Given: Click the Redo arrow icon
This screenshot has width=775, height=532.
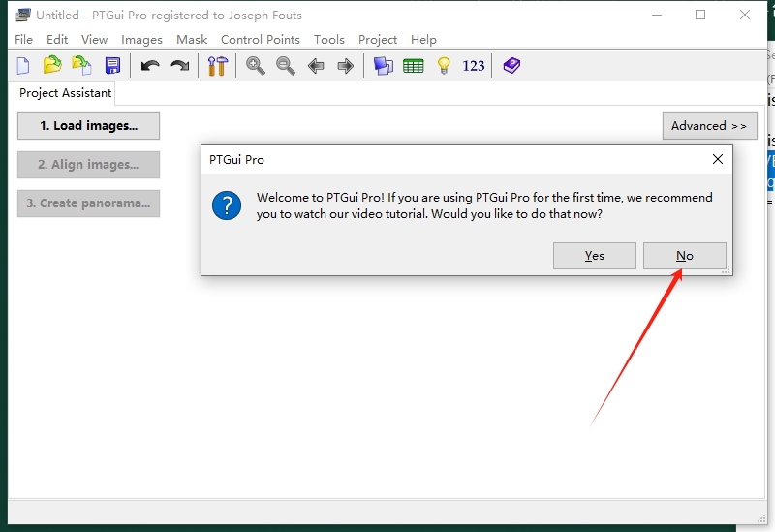Looking at the screenshot, I should [180, 66].
